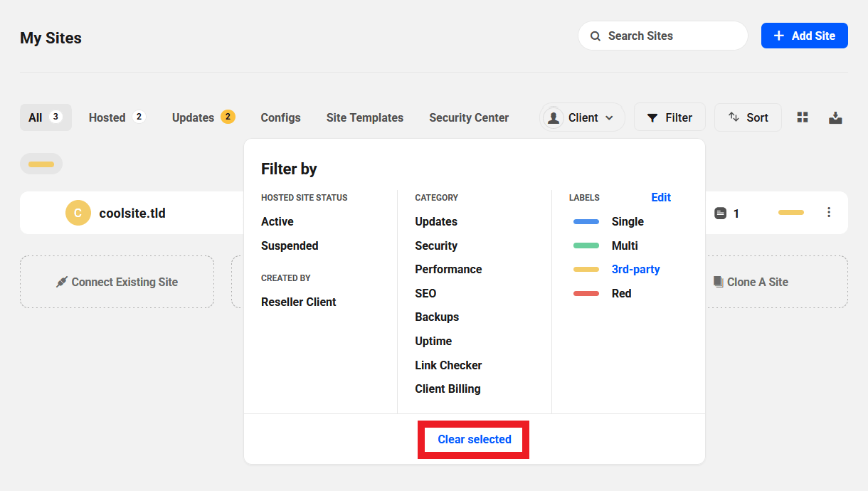Toggle the Active hosted status filter

pos(277,222)
